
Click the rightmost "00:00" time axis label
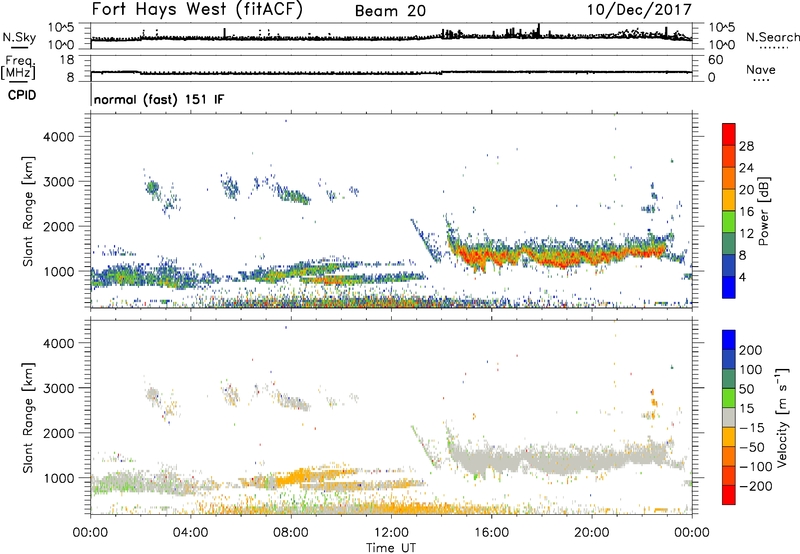[x=692, y=533]
